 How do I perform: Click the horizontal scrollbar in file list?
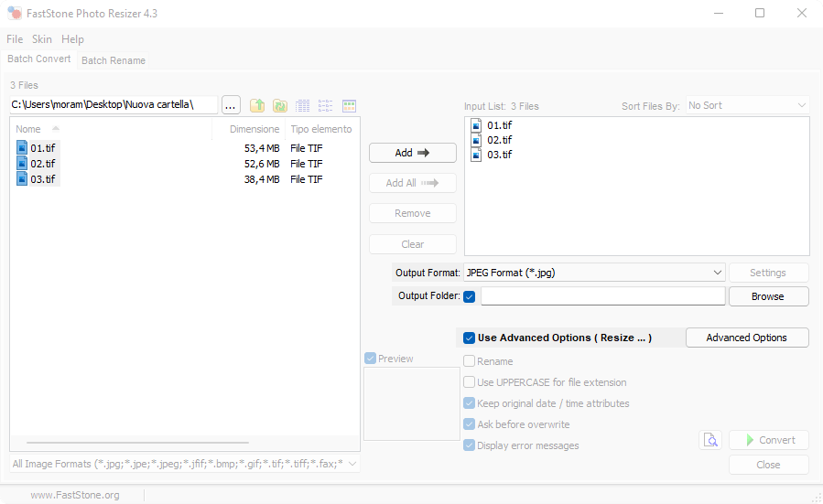137,443
